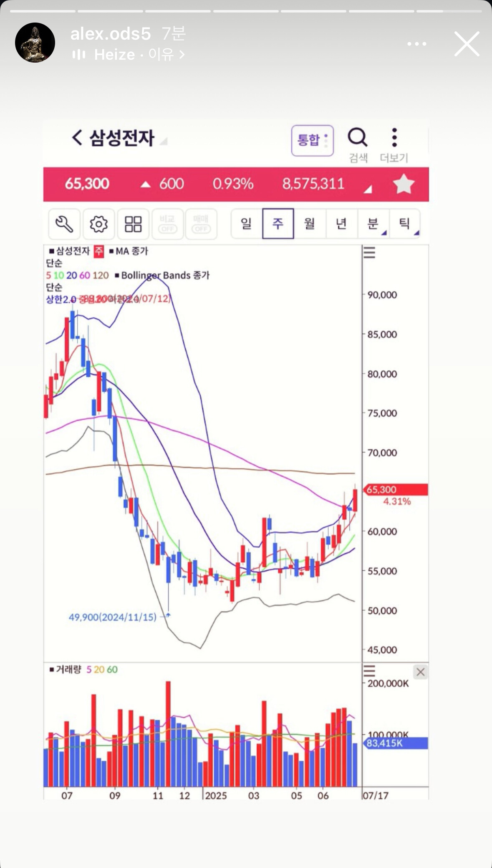Switch to 일 daily chart tab

click(x=246, y=223)
